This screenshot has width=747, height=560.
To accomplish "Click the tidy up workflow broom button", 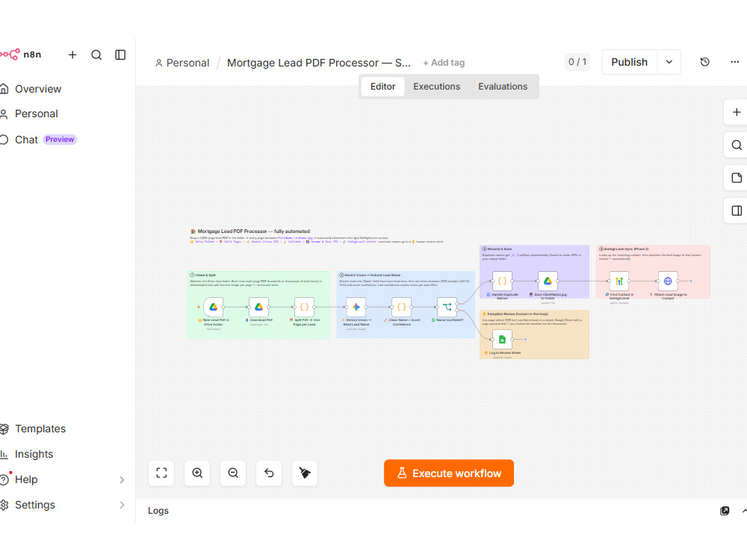I will (x=305, y=473).
